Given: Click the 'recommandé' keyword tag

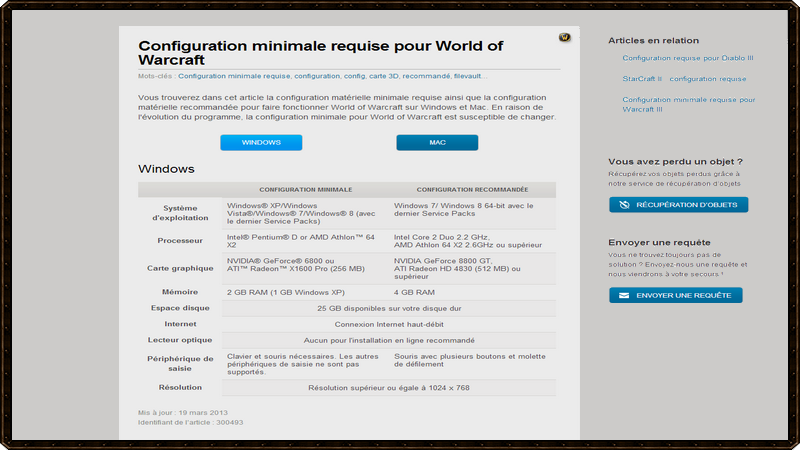Looking at the screenshot, I should point(426,76).
